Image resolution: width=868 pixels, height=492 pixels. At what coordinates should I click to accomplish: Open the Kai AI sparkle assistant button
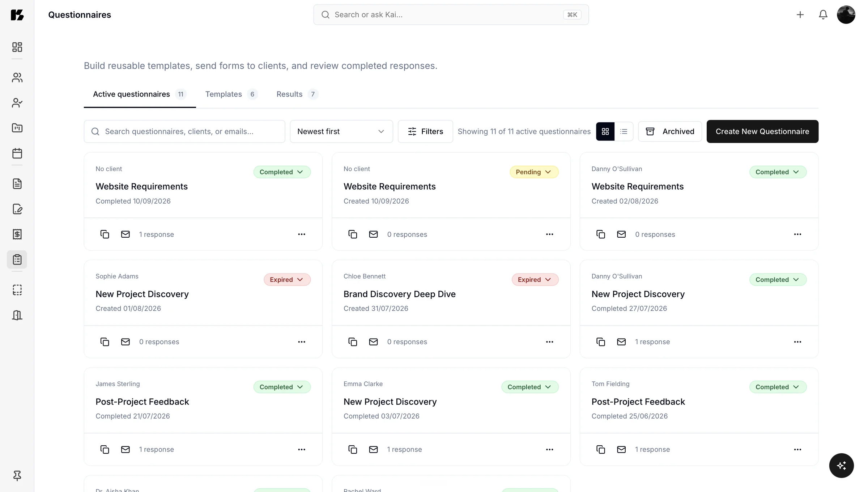841,465
